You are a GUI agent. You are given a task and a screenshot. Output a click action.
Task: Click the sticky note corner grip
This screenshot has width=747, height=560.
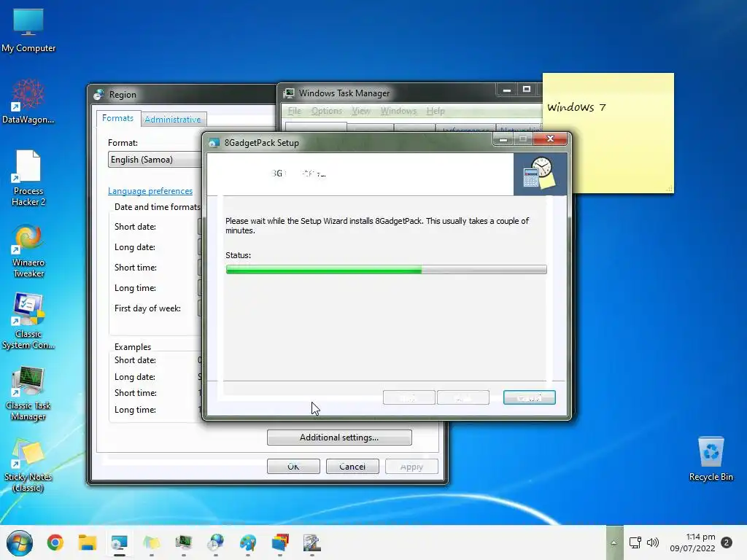670,189
